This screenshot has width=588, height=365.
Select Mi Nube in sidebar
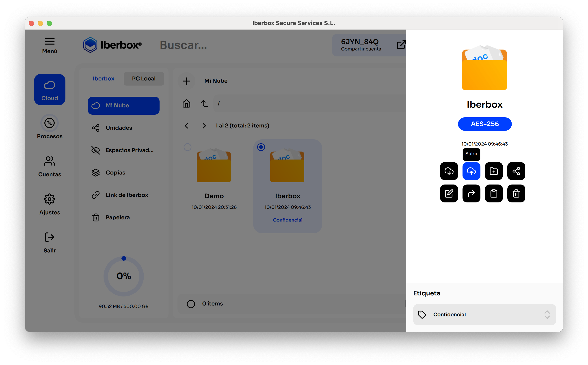pyautogui.click(x=123, y=106)
